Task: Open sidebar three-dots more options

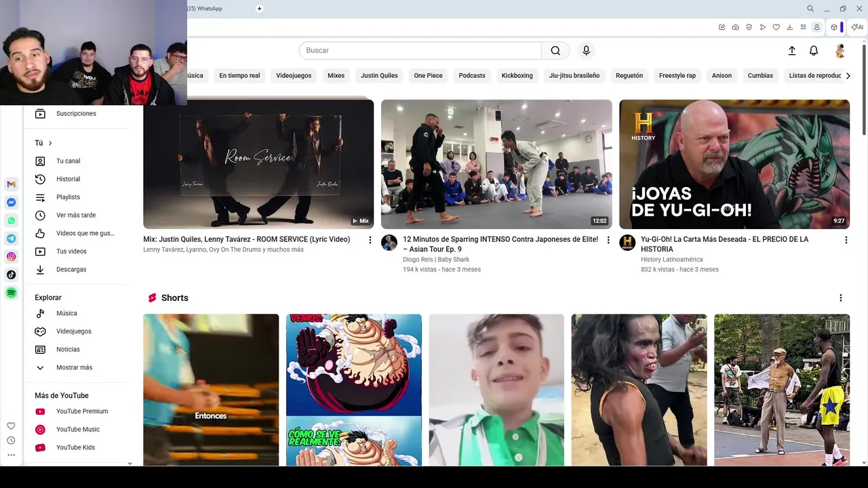Action: point(11,455)
